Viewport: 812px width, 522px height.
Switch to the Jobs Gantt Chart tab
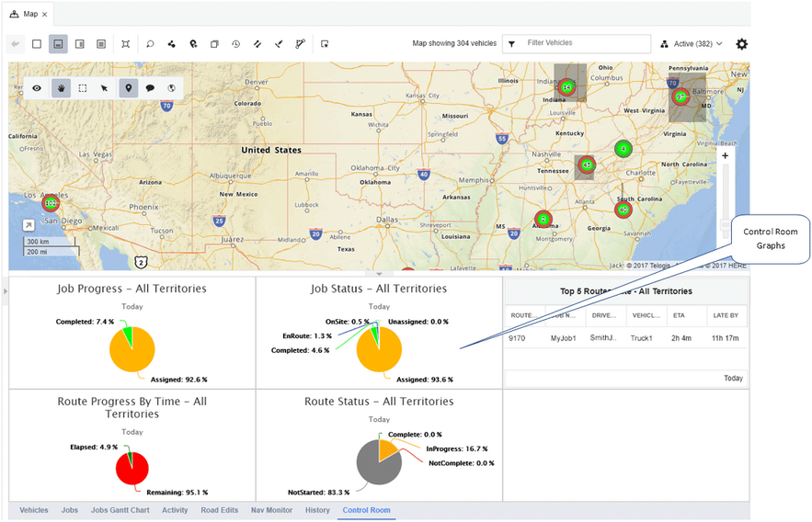pos(120,510)
